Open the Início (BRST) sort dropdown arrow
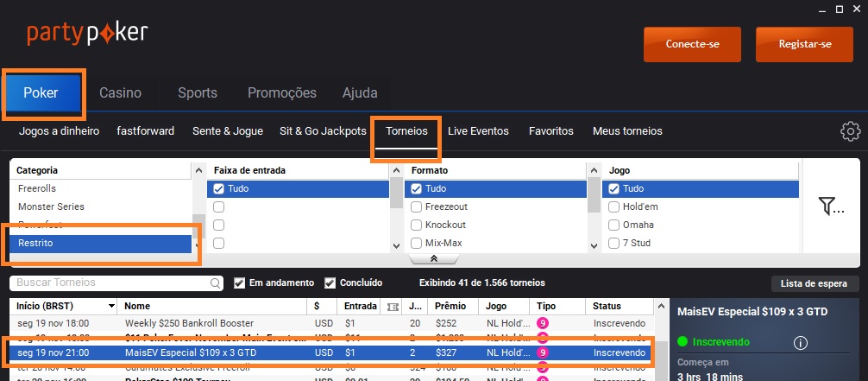 click(x=112, y=306)
